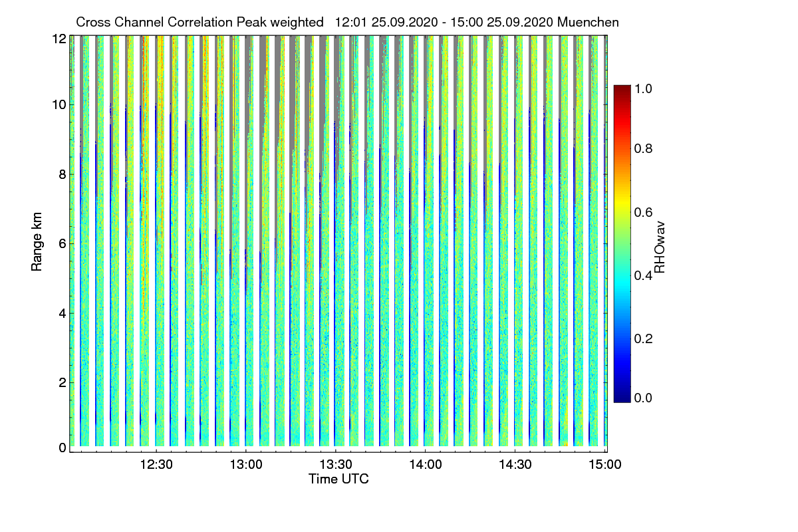Click the range tick label '4'
The height and width of the screenshot is (532, 798).
[63, 313]
